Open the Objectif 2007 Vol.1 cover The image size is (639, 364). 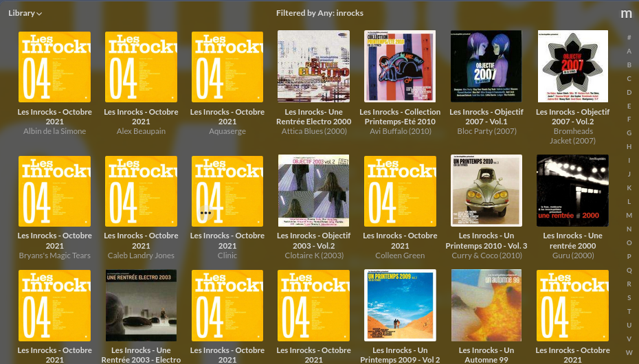tap(486, 67)
